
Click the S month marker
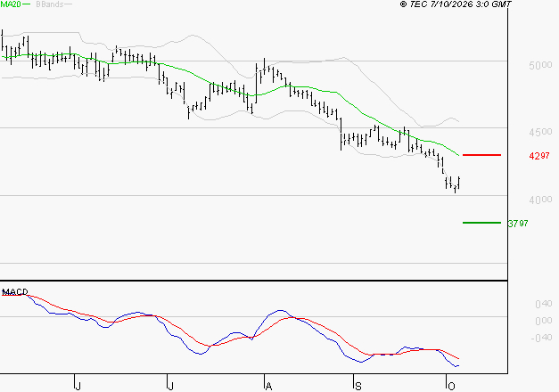(358, 387)
